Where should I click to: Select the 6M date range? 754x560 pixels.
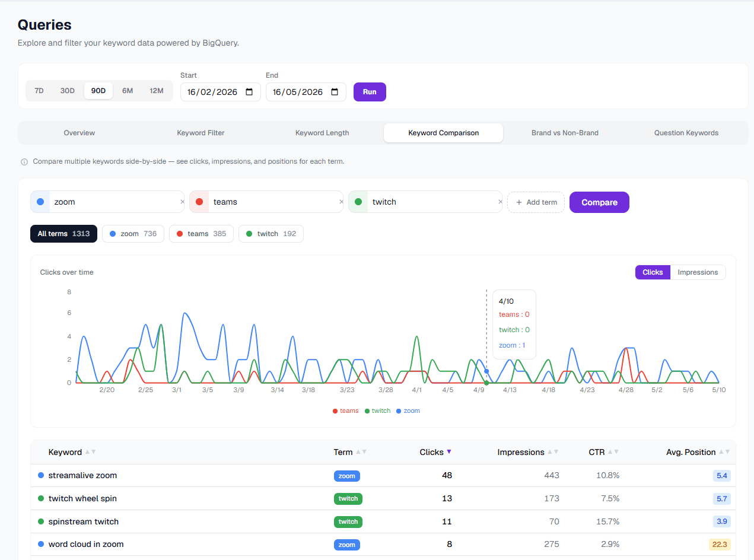(x=128, y=91)
